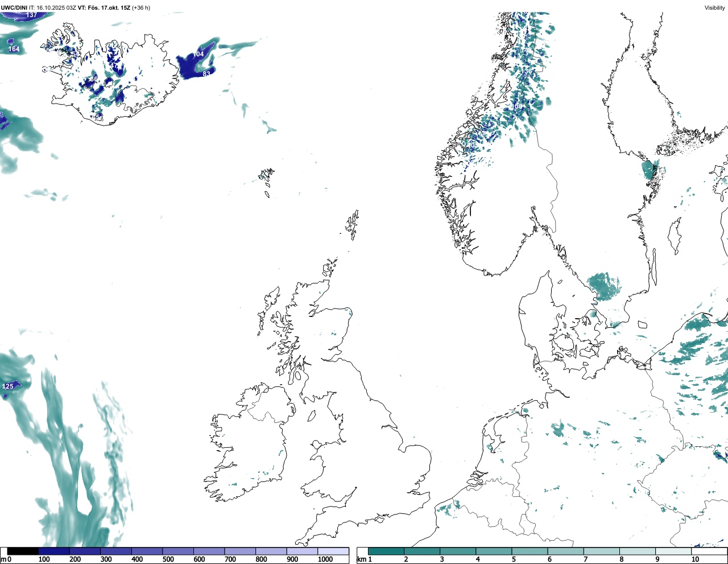Viewport: 728px width, 564px height.
Task: Click the '164' visibility value label
Action: (14, 49)
